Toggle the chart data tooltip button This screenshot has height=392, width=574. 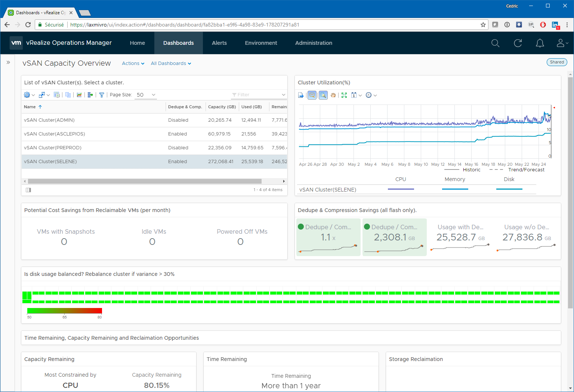coord(312,95)
